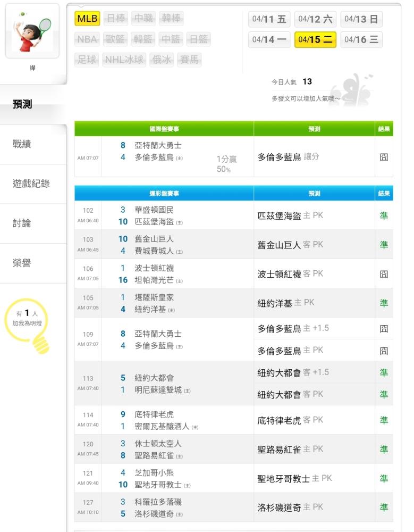Click 1分贏 50% handicap text
The width and height of the screenshot is (414, 532).
point(226,164)
